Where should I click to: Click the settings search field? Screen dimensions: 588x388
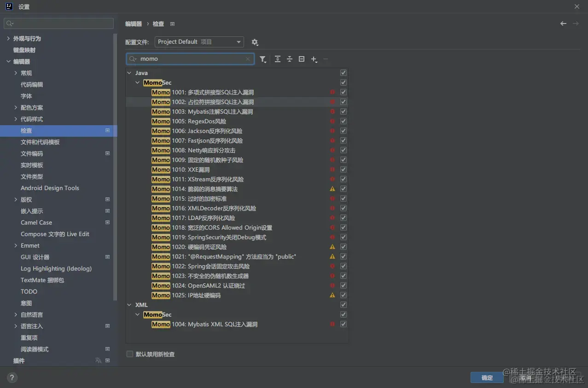pos(58,23)
